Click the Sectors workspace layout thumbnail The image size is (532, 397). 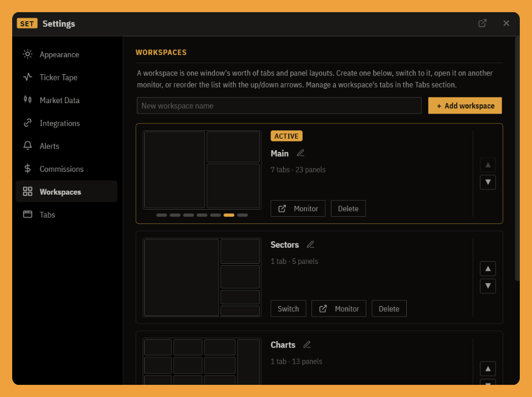coord(202,277)
